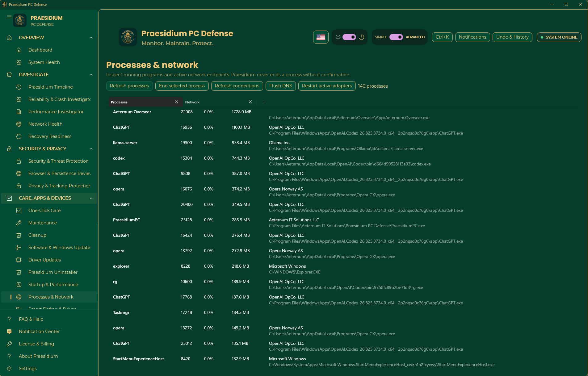Click the Privacy & Tracking Protection lock icon

pos(19,186)
